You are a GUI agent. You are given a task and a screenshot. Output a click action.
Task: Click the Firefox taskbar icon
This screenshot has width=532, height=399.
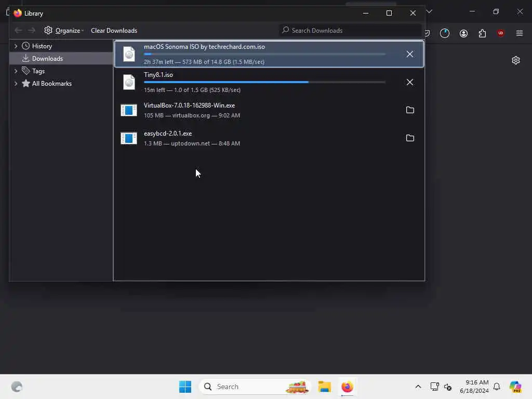click(347, 387)
